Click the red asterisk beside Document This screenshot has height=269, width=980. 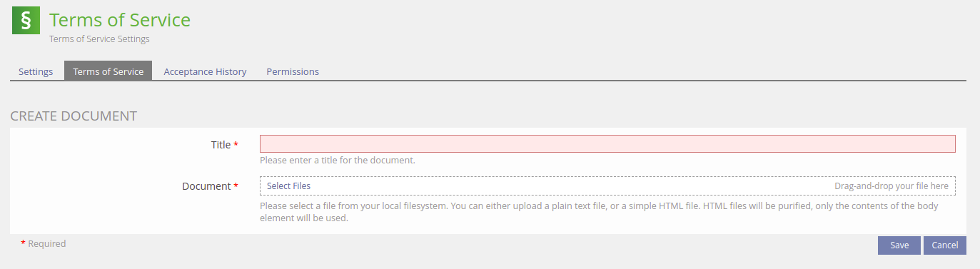[x=236, y=186]
